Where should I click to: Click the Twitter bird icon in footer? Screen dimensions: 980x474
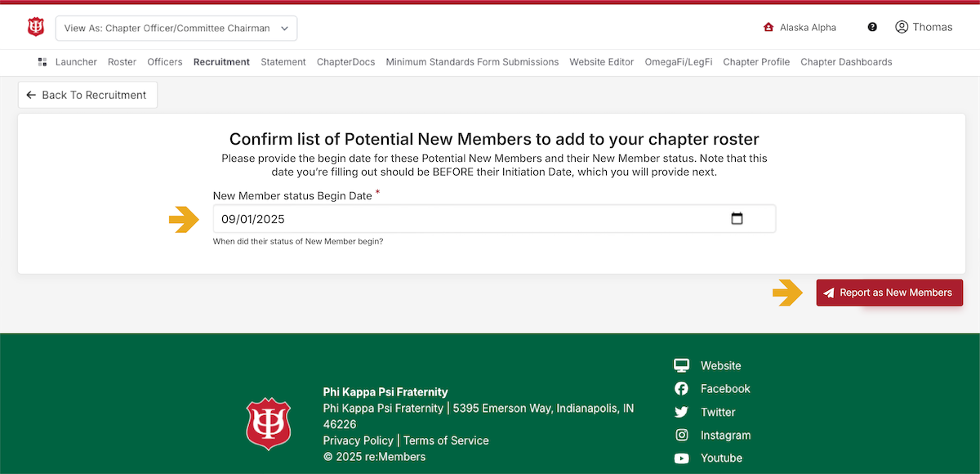click(x=681, y=412)
